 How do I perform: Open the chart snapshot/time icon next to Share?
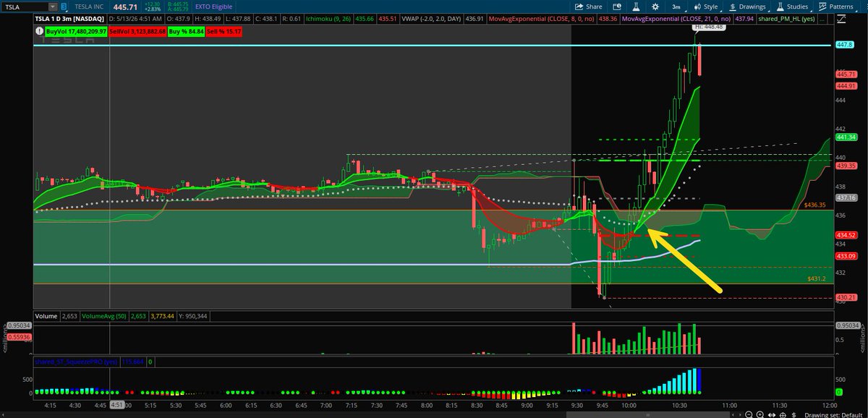(x=616, y=6)
